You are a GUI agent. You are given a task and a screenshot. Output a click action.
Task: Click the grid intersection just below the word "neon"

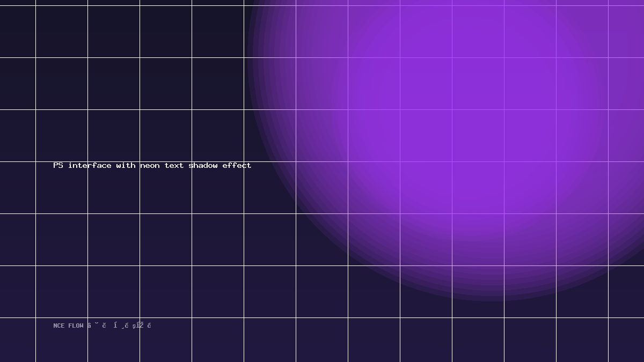pos(140,213)
